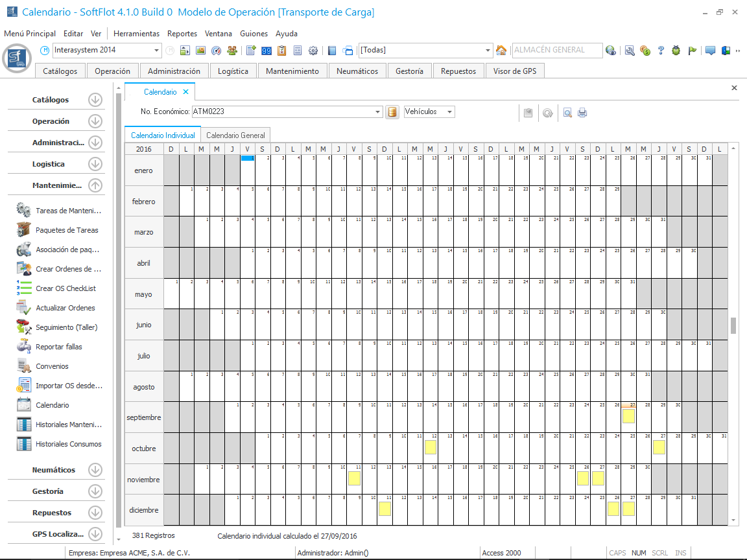Click the database icon beside No. Económico

[x=392, y=112]
